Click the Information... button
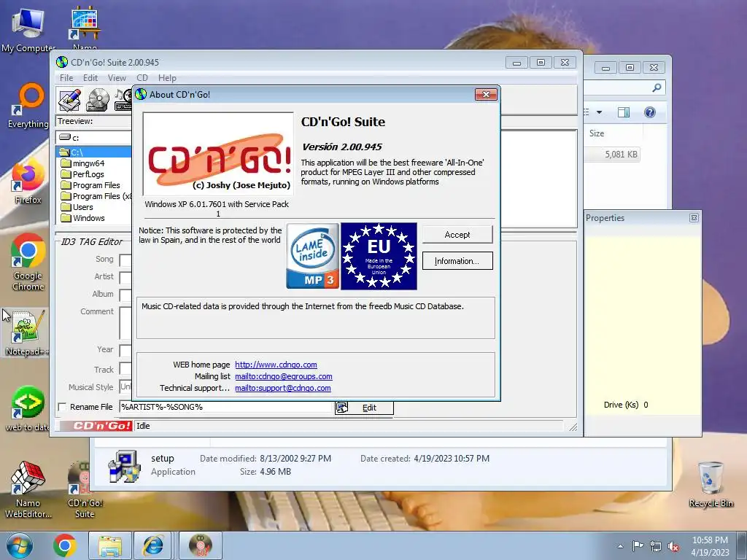Viewport: 747px width, 560px height. pos(457,261)
